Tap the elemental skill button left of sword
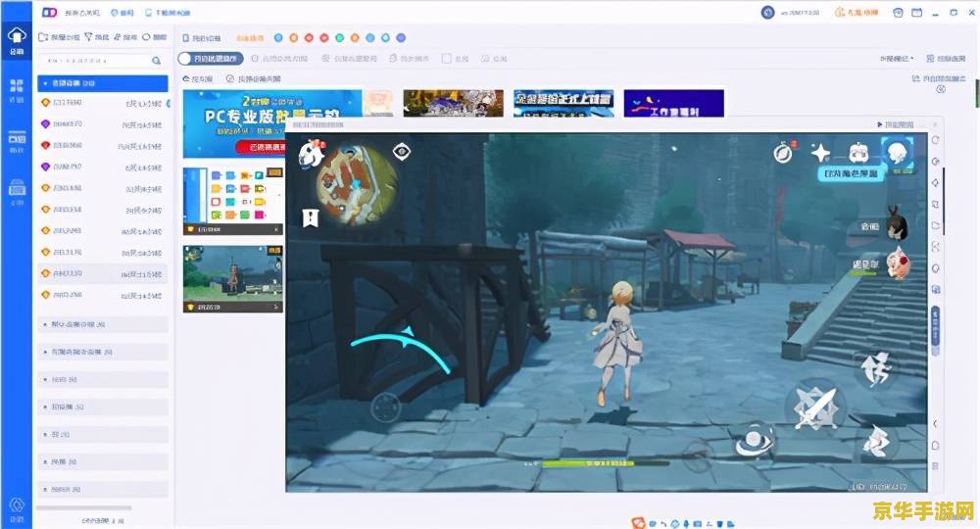The image size is (980, 529). pos(755,440)
